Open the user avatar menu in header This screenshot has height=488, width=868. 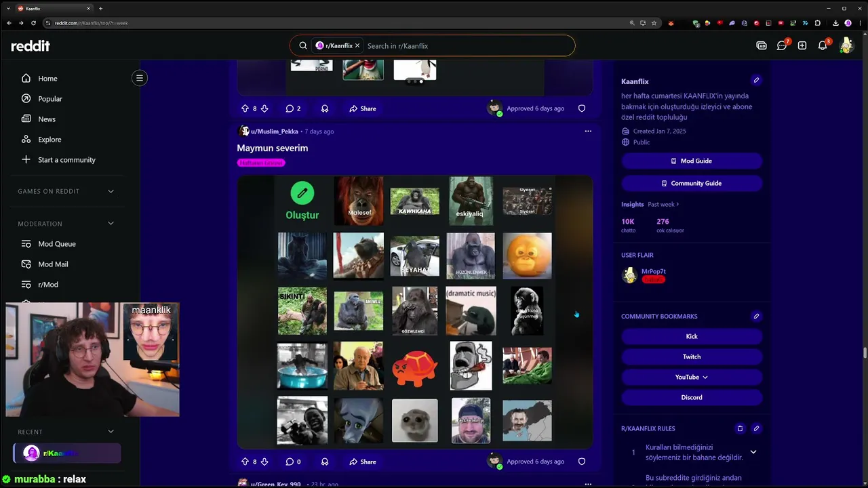(846, 45)
